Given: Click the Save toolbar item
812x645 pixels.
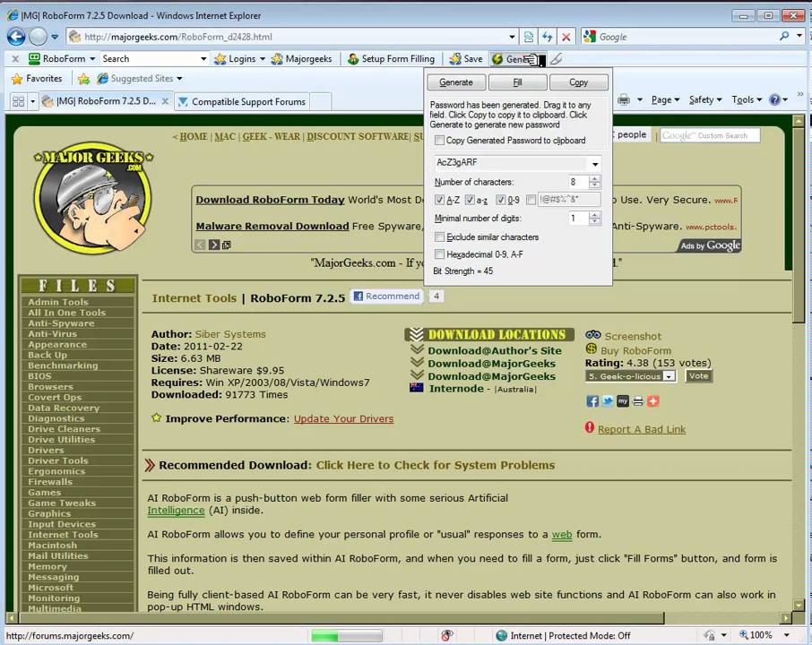Looking at the screenshot, I should coord(465,59).
